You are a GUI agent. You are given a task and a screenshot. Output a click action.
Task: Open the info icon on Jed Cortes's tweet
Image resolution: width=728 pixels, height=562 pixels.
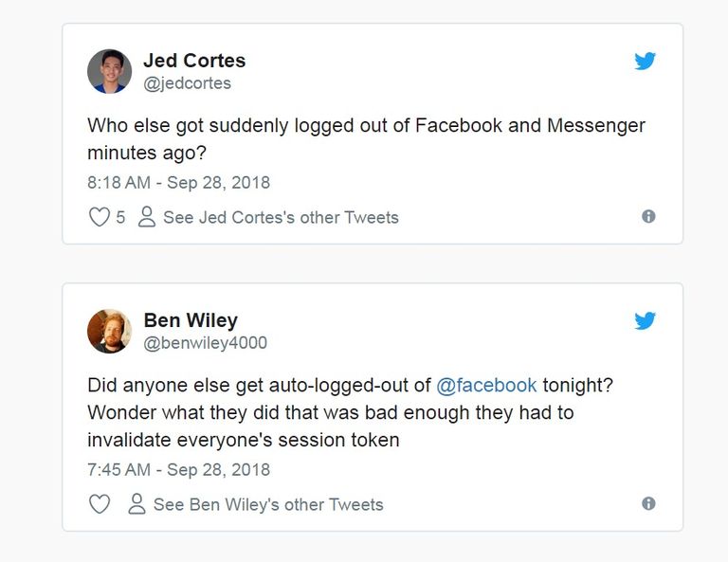click(648, 216)
